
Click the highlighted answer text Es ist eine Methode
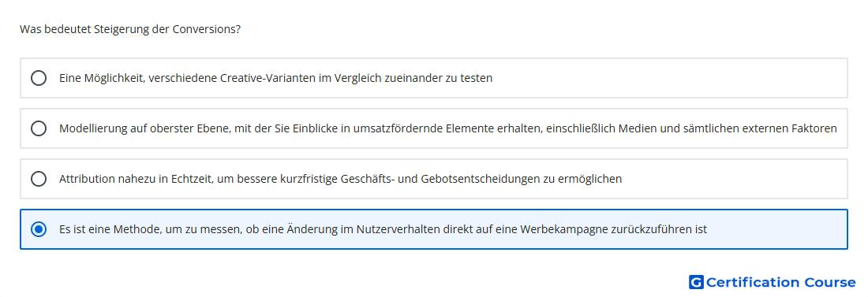(383, 229)
